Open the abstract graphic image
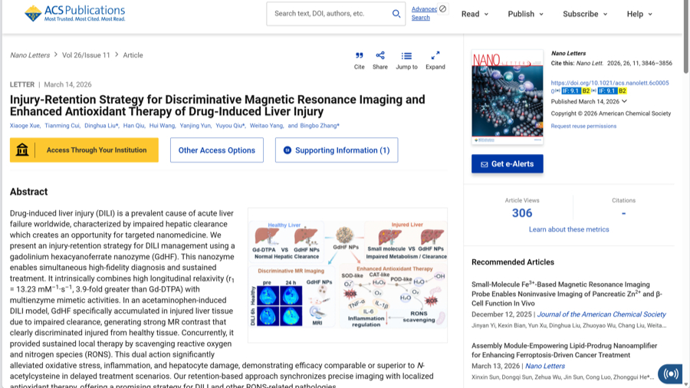 (x=348, y=275)
